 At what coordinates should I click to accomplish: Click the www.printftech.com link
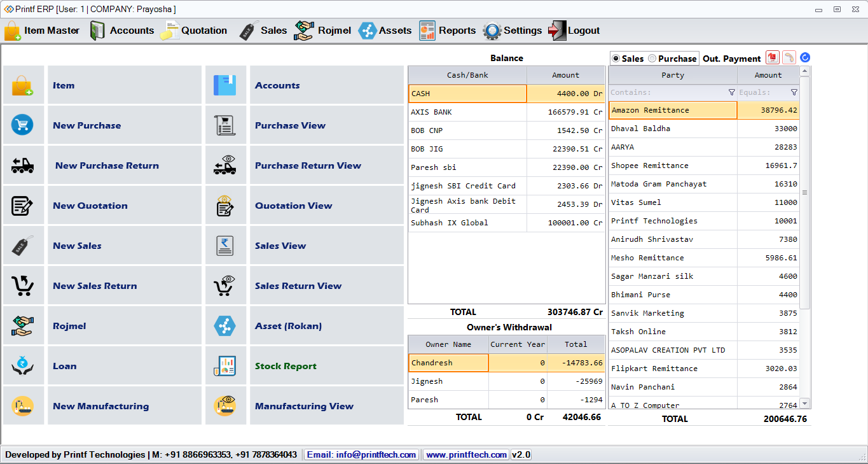click(465, 454)
